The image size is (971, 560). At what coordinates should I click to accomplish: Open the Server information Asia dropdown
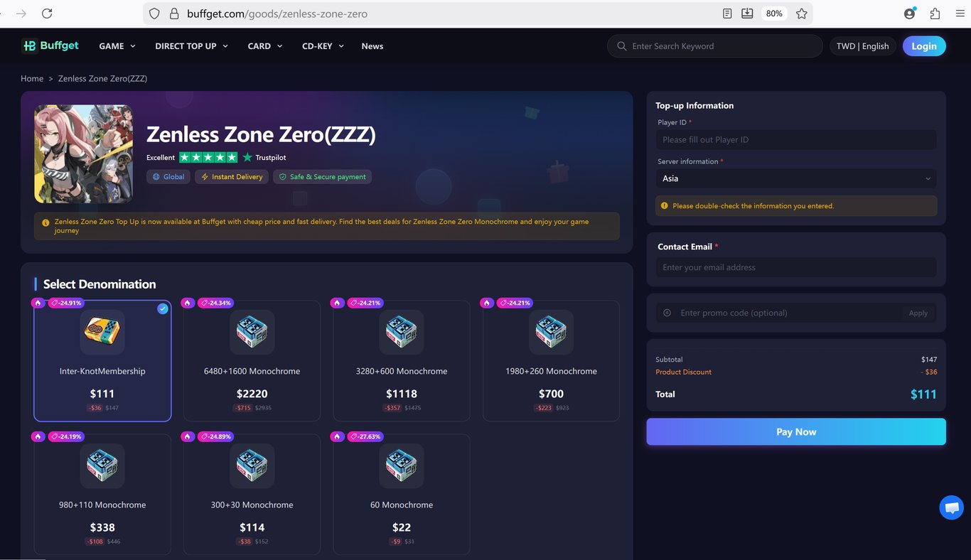(x=796, y=178)
